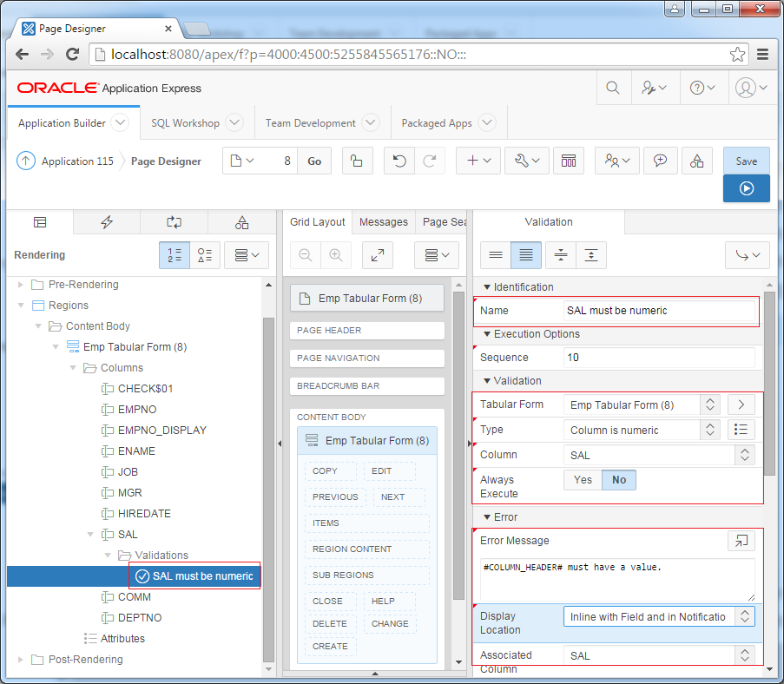The height and width of the screenshot is (684, 784).
Task: Open the administration wrench-user menu icon
Action: [x=654, y=88]
